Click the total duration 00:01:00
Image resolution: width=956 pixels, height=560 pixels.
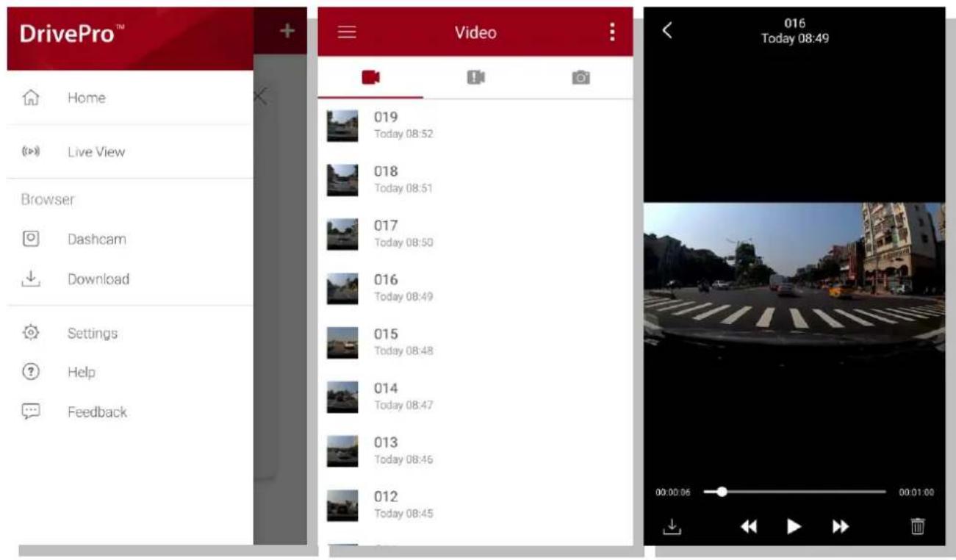point(916,492)
